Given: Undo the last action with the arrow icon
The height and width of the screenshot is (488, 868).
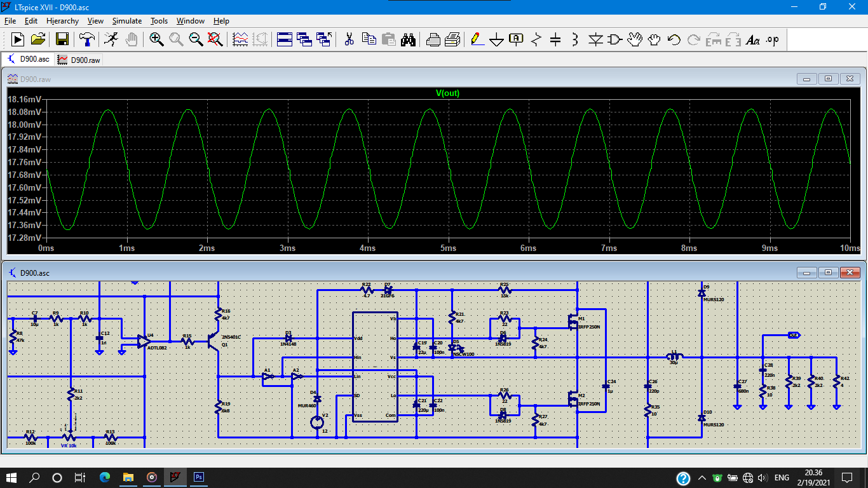Looking at the screenshot, I should (x=674, y=39).
